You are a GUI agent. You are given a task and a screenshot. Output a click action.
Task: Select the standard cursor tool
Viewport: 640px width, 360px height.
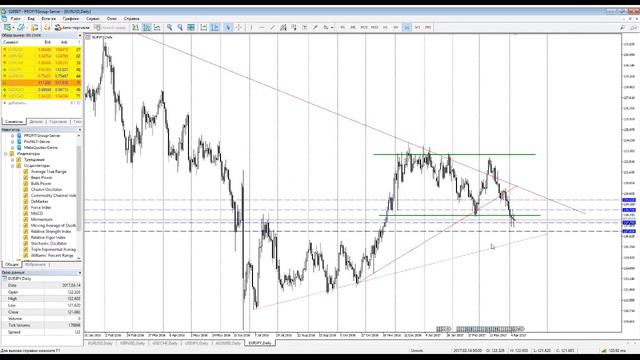[x=228, y=27]
